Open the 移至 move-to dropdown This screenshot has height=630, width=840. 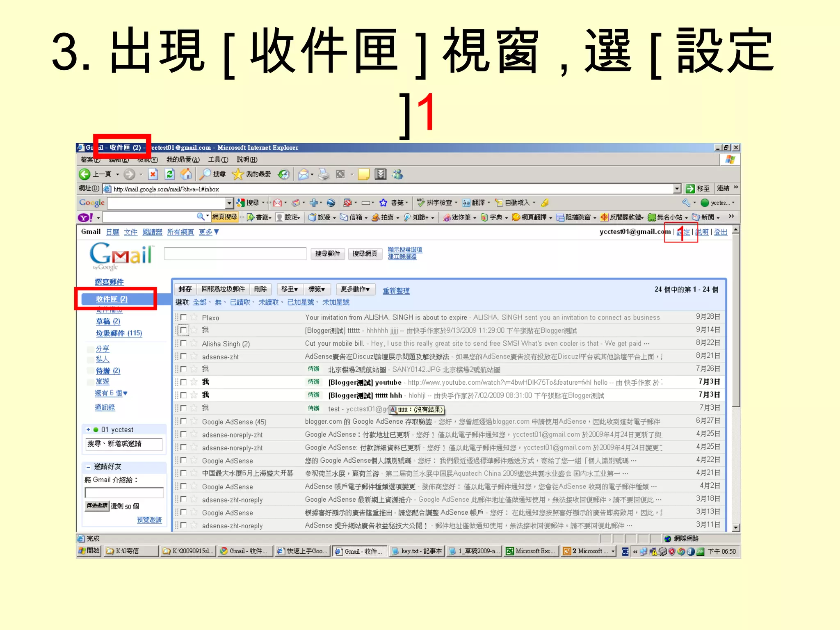(x=290, y=289)
